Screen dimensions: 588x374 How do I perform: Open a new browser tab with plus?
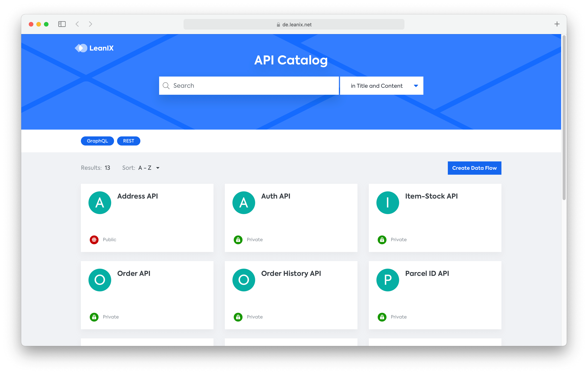[x=557, y=24]
